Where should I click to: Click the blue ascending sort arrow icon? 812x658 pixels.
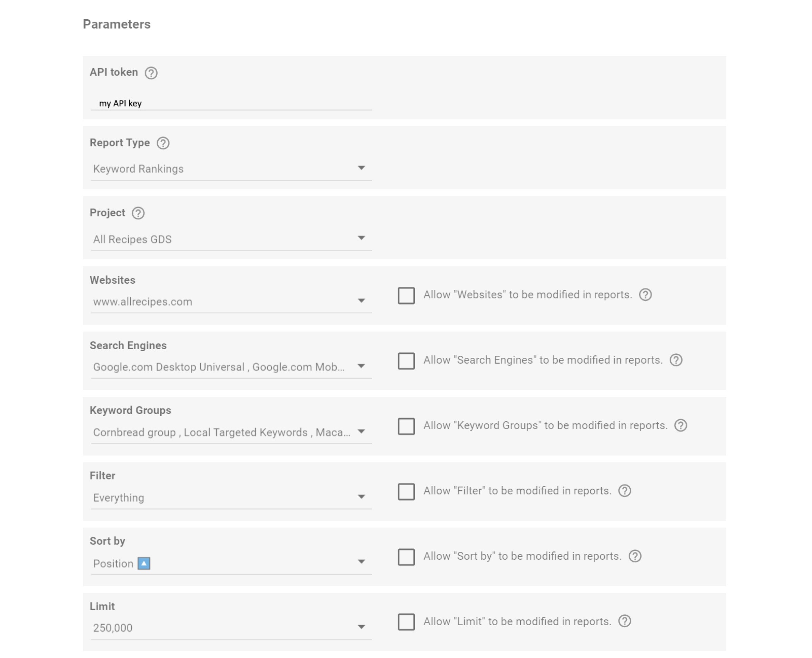(x=144, y=564)
